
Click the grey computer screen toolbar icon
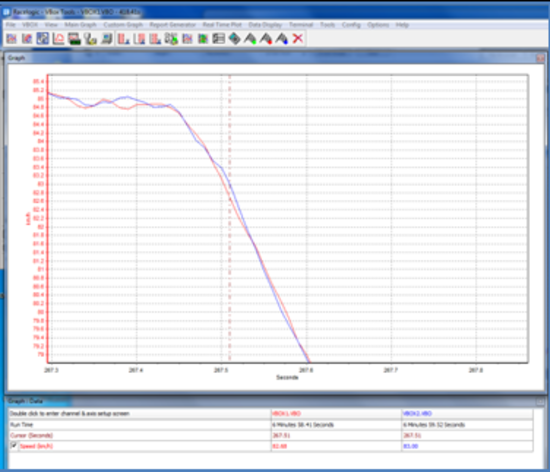[x=106, y=38]
